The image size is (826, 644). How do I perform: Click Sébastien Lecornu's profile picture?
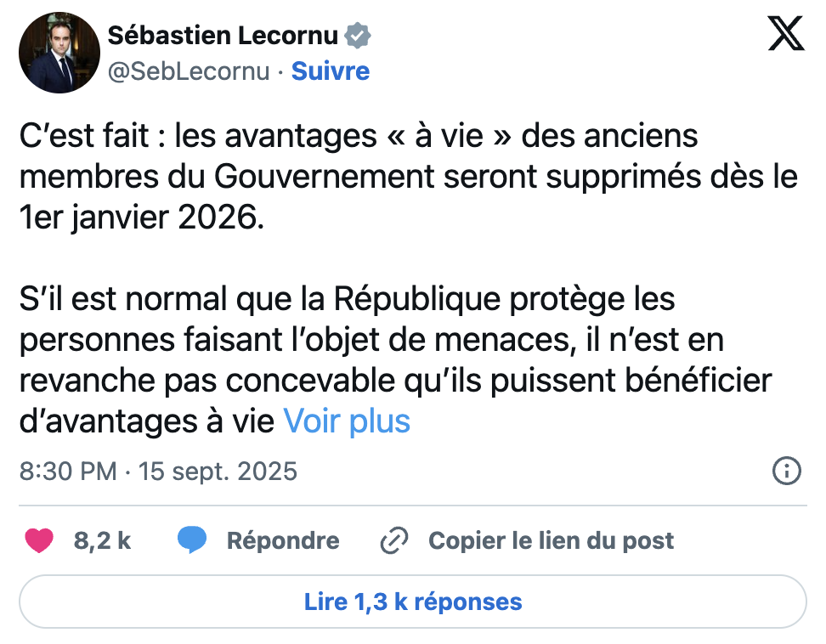59,52
